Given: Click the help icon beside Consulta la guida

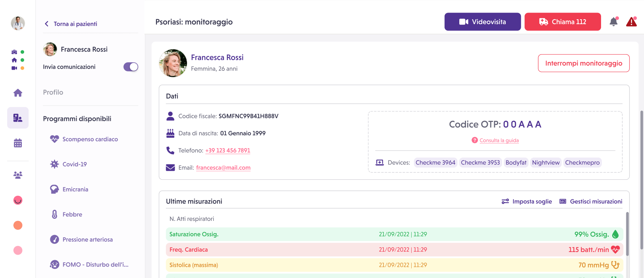Looking at the screenshot, I should click(474, 140).
